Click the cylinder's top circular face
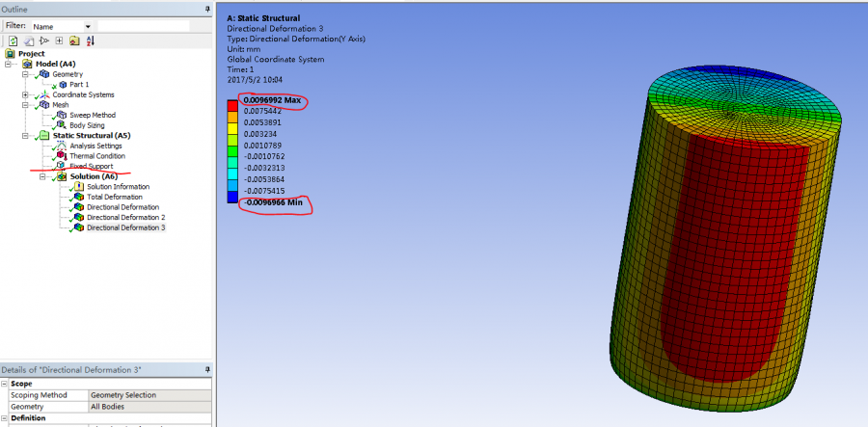 pyautogui.click(x=745, y=108)
